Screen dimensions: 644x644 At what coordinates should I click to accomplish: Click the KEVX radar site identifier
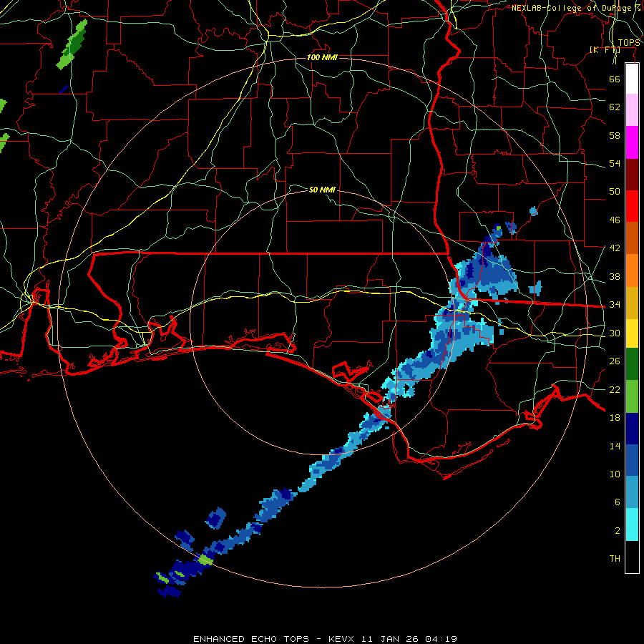pyautogui.click(x=341, y=639)
